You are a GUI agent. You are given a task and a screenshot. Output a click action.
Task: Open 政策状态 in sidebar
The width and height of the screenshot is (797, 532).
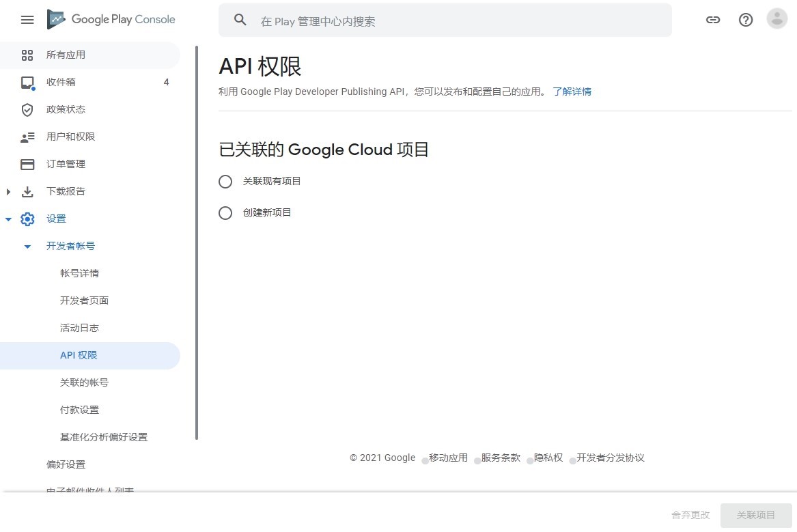90,110
